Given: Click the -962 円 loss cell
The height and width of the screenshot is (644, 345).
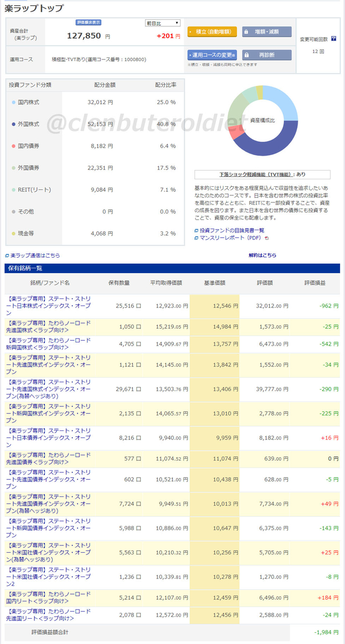Looking at the screenshot, I should tap(328, 305).
